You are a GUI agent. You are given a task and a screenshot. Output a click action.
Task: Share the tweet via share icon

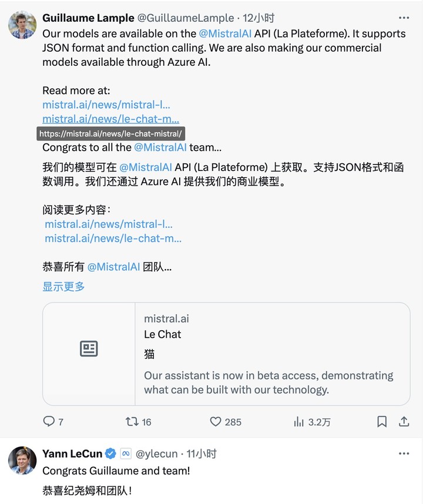pos(404,421)
